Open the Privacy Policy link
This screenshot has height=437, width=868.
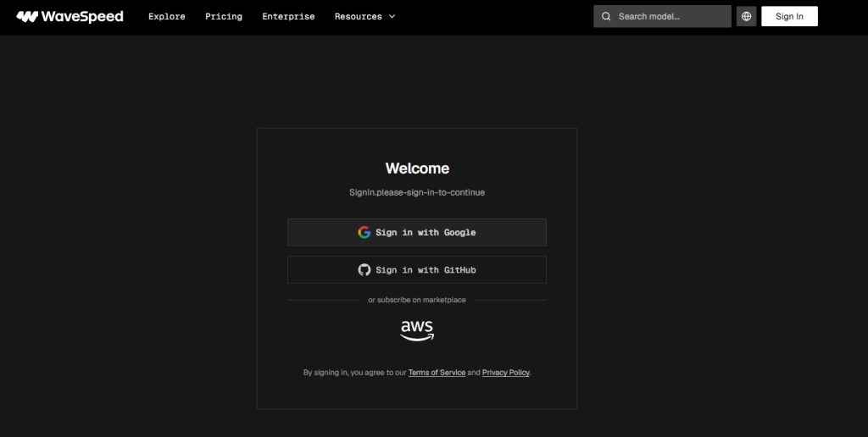(x=505, y=373)
